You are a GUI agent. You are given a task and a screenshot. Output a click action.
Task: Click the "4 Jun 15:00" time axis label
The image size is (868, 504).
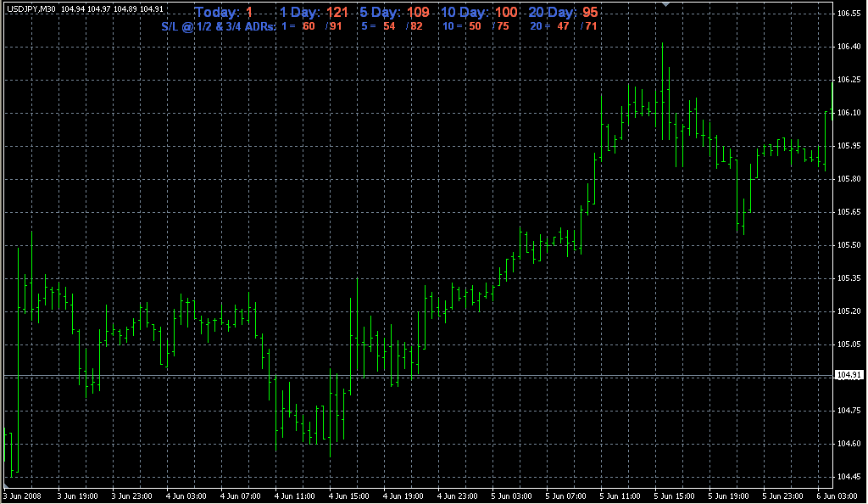point(348,496)
